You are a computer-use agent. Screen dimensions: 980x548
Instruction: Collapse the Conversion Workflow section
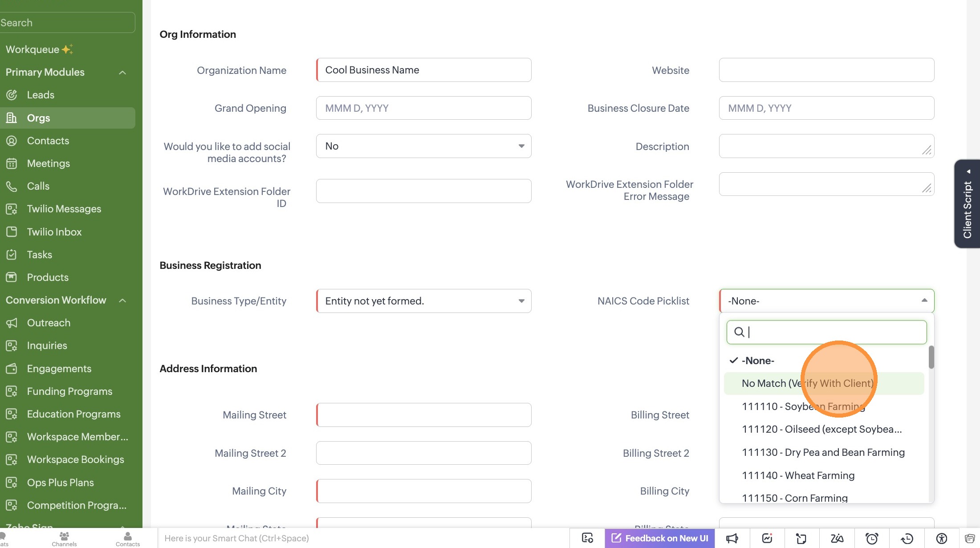122,300
